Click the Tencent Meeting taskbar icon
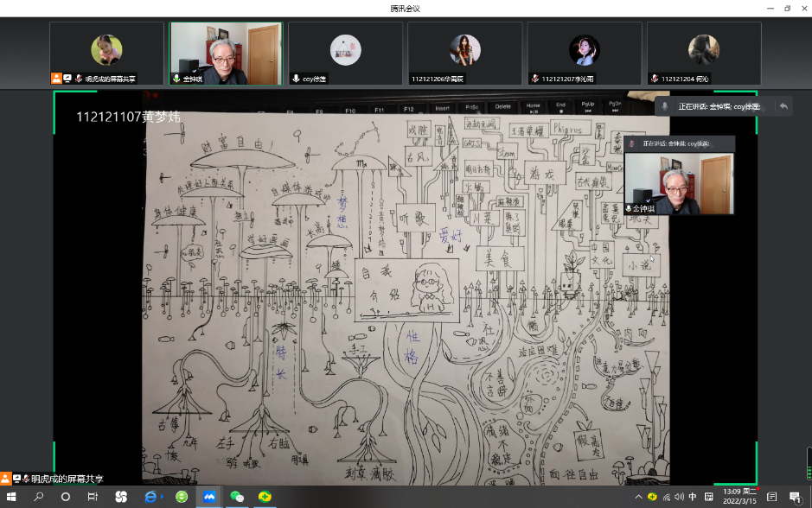 [208, 497]
